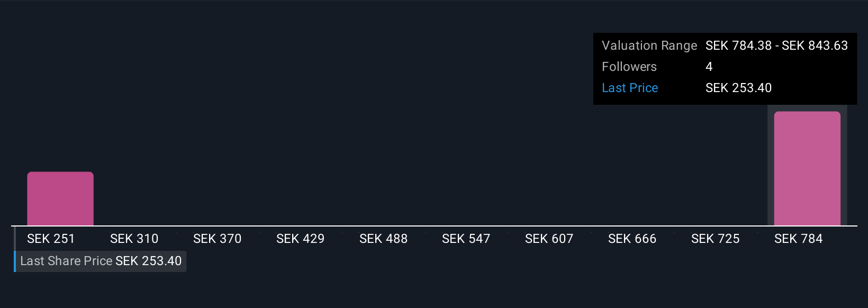Select the SEK 725 axis label

coord(716,239)
